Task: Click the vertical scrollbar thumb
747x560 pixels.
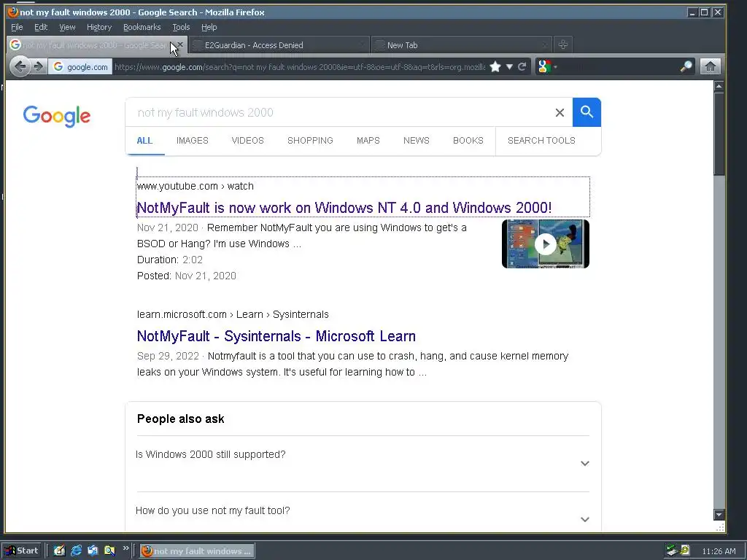Action: tap(719, 134)
